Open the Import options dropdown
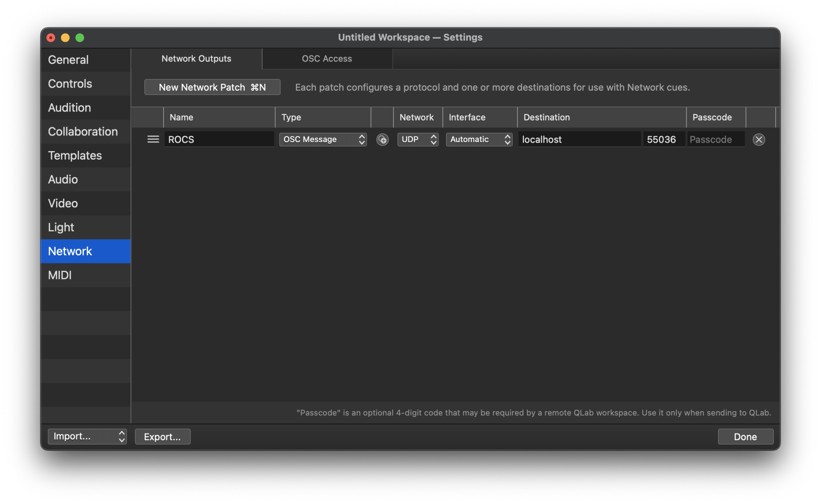The height and width of the screenshot is (504, 821). tap(87, 436)
